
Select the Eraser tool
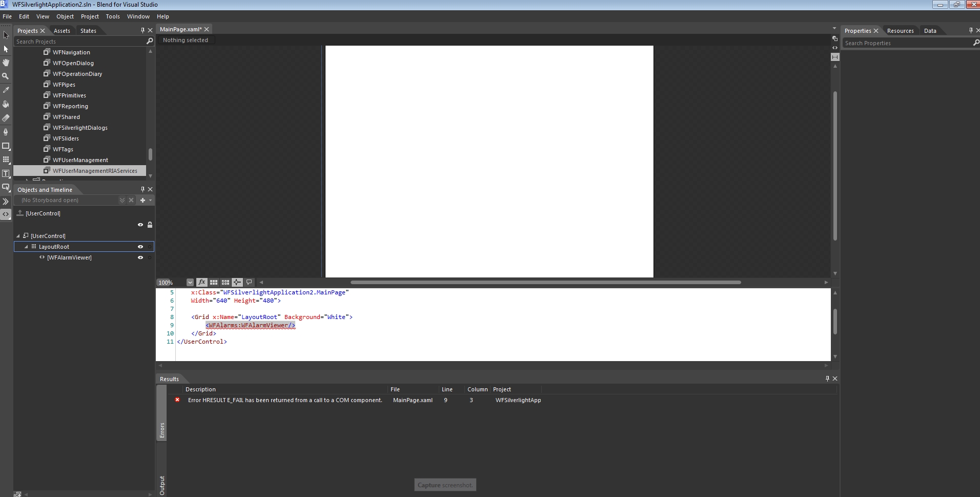point(6,118)
